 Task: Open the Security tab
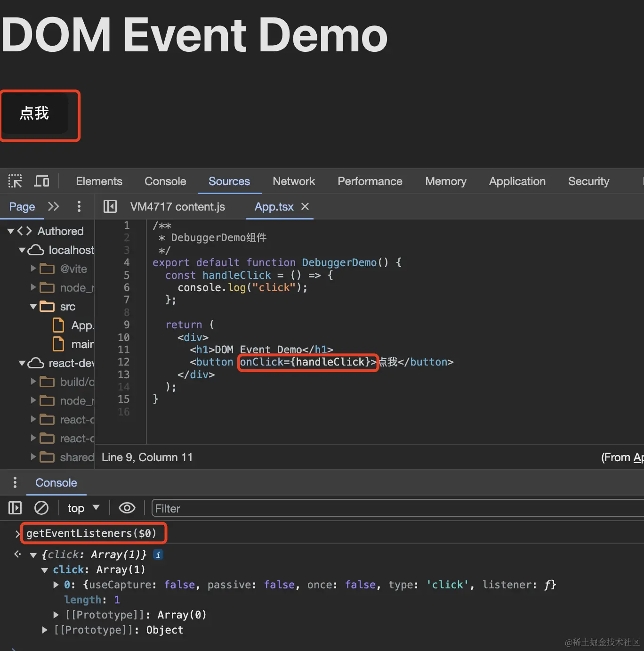[588, 181]
